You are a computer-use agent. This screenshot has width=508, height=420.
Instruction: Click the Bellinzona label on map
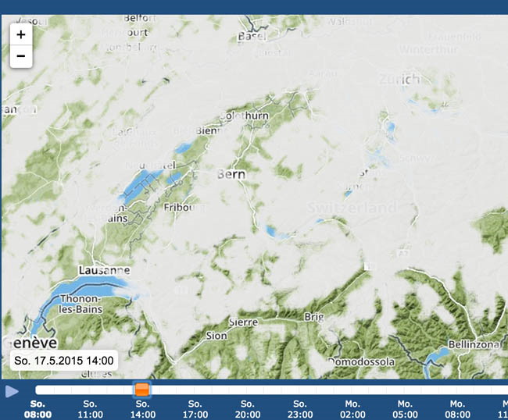tap(474, 344)
